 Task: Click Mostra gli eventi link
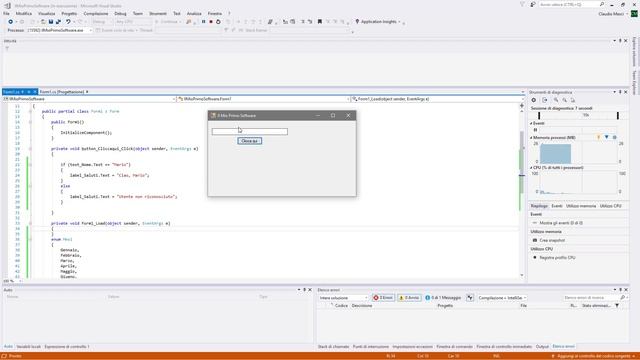561,223
